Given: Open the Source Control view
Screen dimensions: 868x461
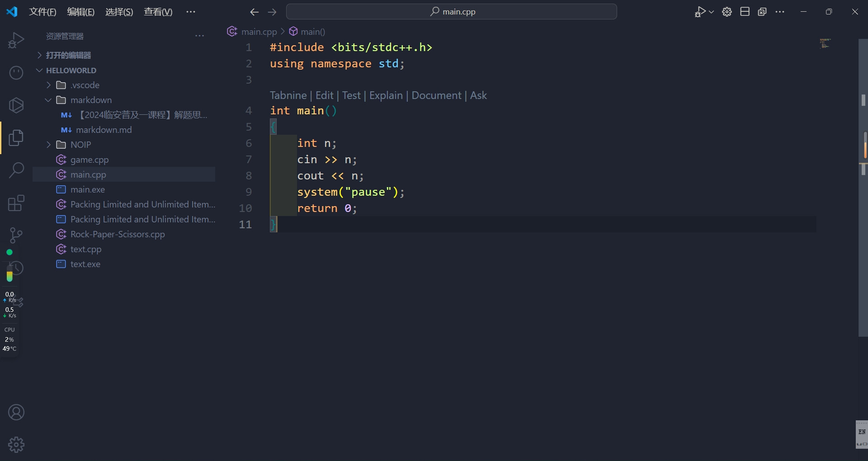Looking at the screenshot, I should click(x=16, y=235).
